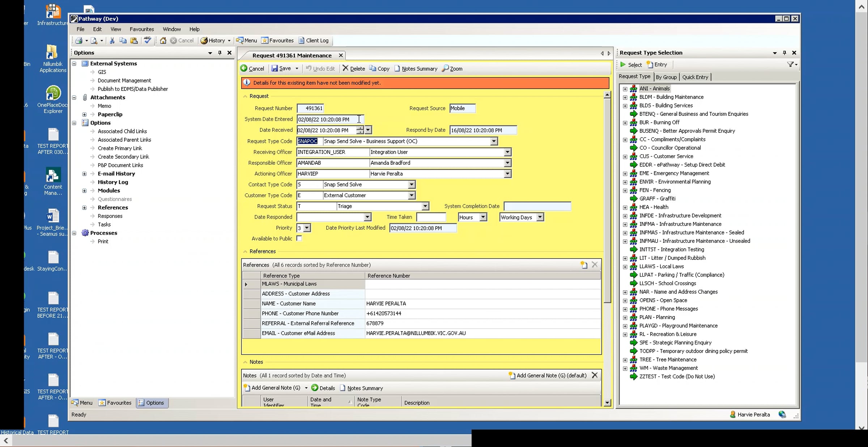This screenshot has width=868, height=447.
Task: Select Print under Processes
Action: click(103, 242)
